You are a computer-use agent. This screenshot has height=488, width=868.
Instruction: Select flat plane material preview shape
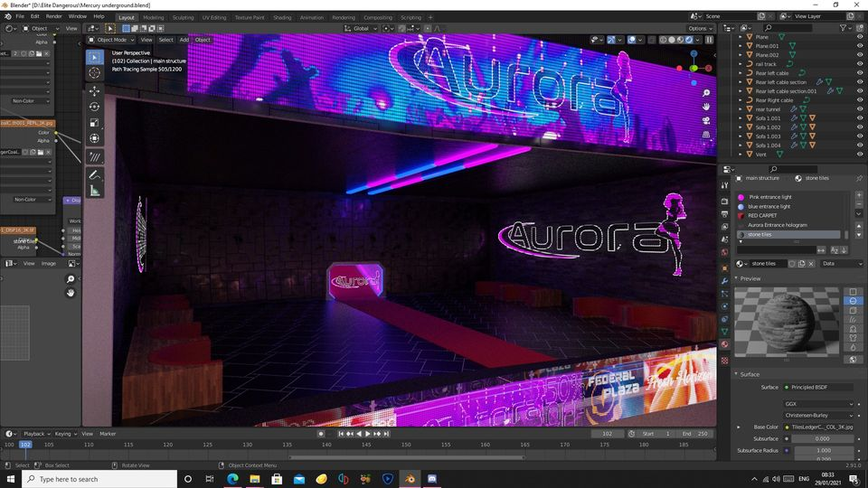pyautogui.click(x=853, y=292)
